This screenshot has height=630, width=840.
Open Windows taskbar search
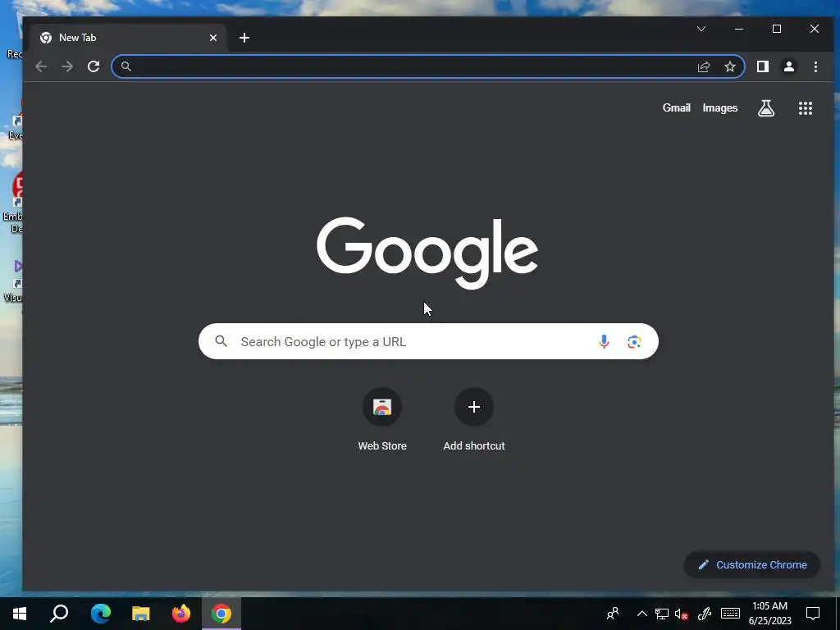(x=59, y=614)
